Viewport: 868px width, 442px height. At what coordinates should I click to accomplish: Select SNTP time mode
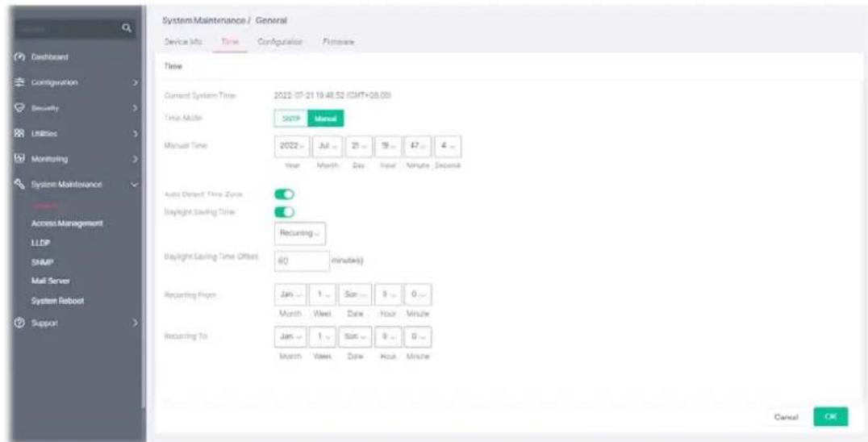(x=290, y=118)
